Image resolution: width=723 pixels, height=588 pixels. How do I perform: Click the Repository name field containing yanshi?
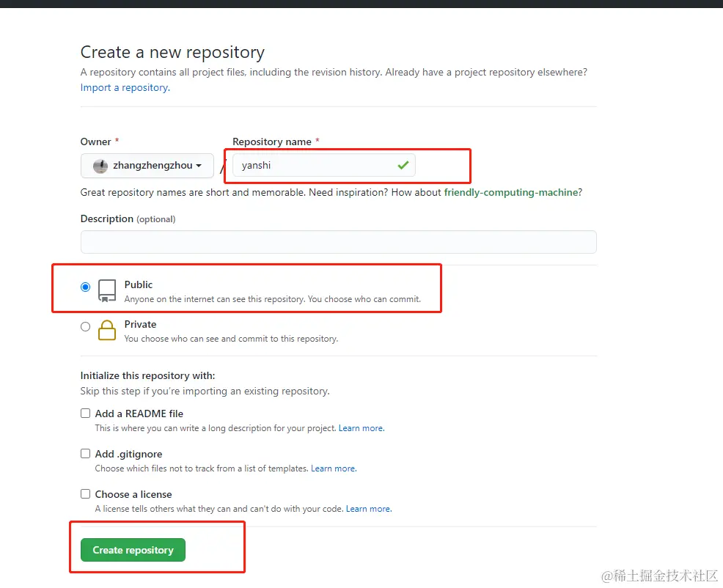click(315, 166)
